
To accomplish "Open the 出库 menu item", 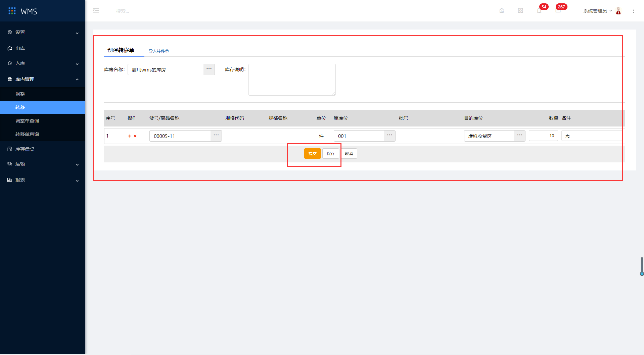I will pos(43,48).
